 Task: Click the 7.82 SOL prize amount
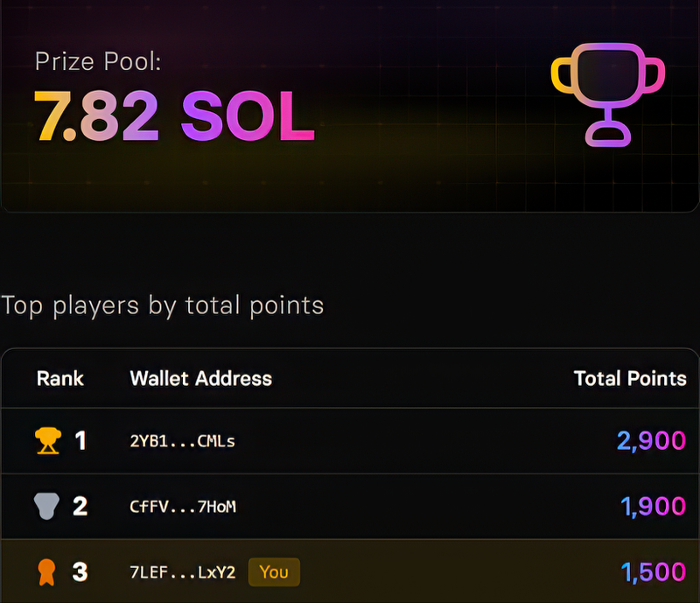point(173,115)
